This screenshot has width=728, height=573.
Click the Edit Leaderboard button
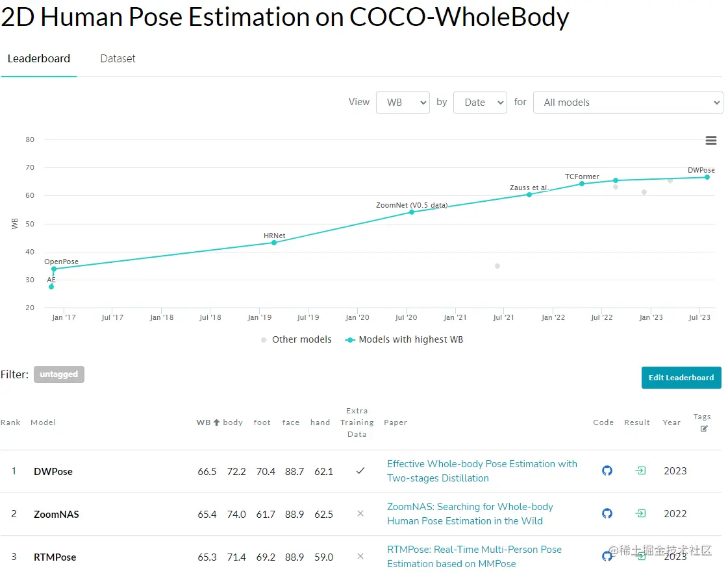[x=681, y=378]
